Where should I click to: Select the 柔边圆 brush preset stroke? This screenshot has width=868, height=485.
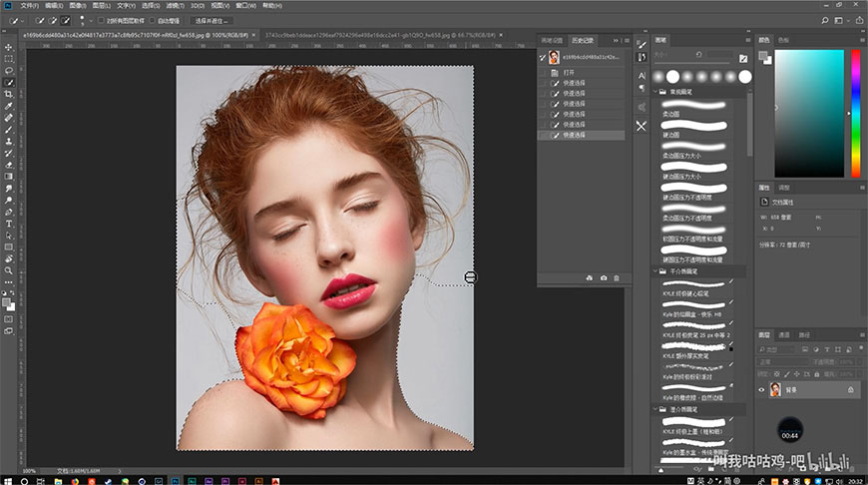[693, 104]
